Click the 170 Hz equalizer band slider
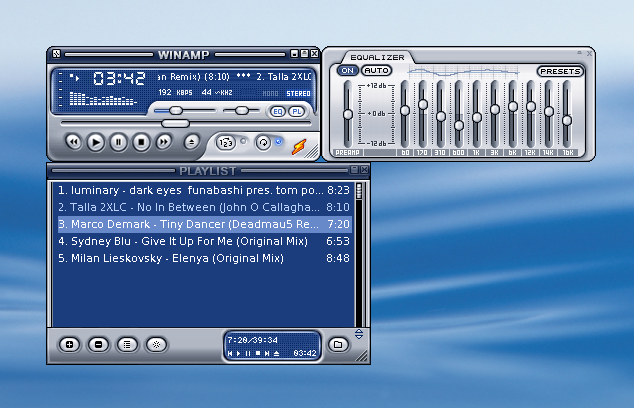634x408 pixels. (423, 114)
